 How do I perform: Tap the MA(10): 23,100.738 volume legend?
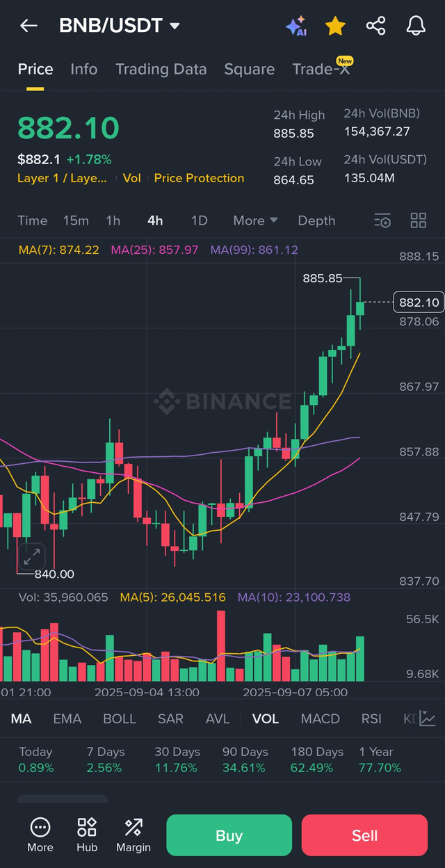pyautogui.click(x=293, y=597)
